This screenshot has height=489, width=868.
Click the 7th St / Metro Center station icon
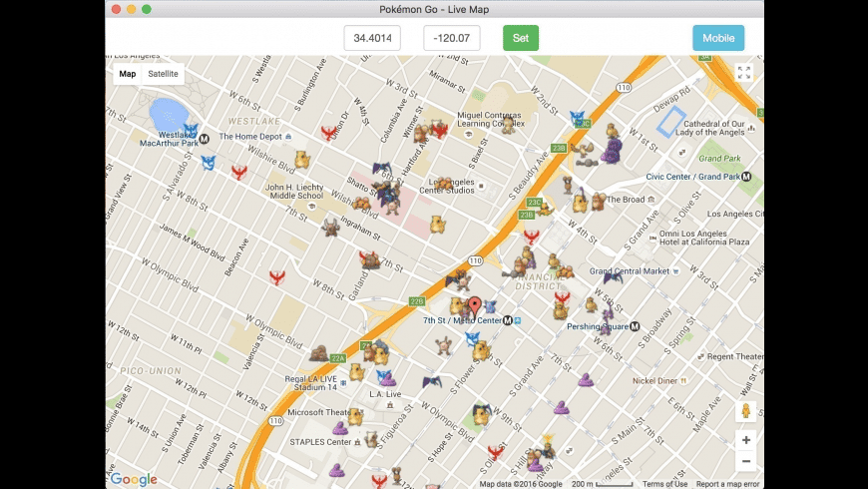(x=508, y=320)
